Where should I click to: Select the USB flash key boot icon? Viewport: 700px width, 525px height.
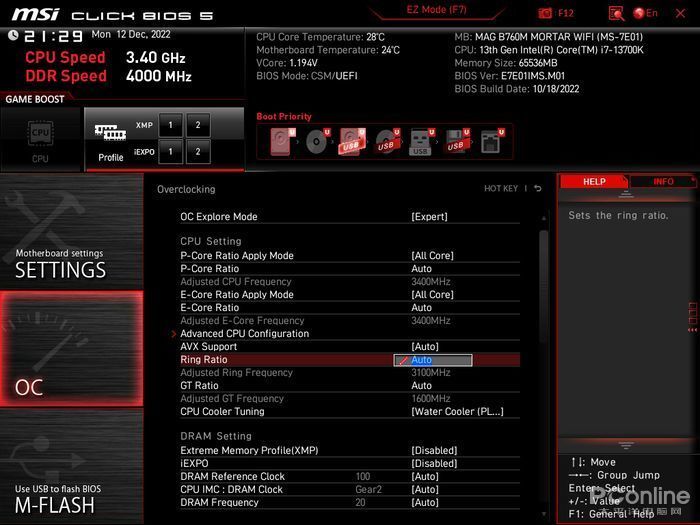(x=421, y=142)
